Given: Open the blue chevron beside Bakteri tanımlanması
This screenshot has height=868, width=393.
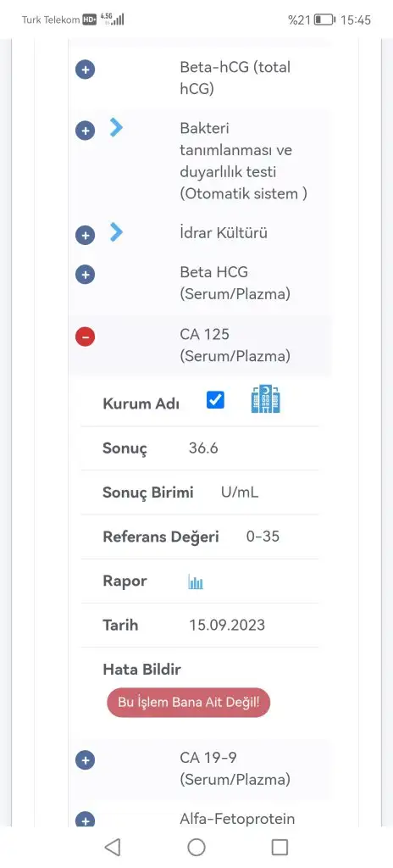Looking at the screenshot, I should point(116,127).
